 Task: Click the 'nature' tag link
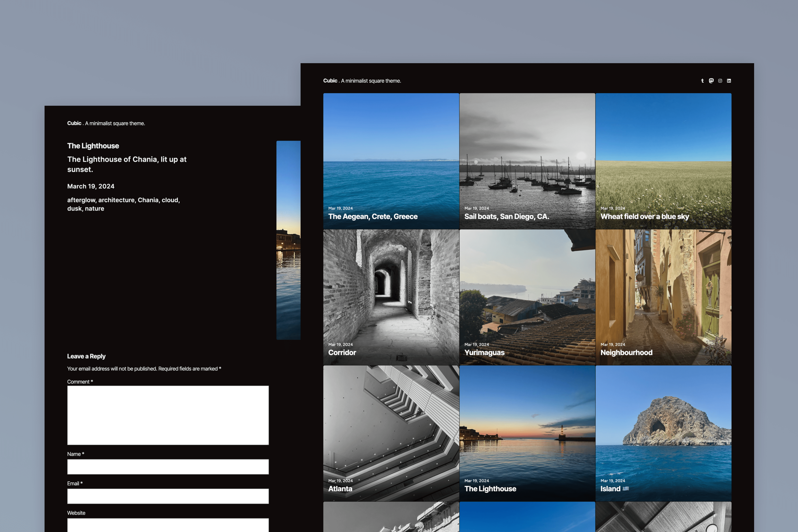(94, 209)
